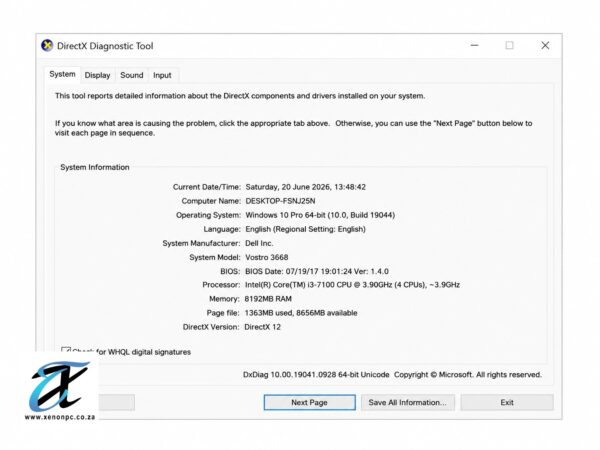Click the Exit button
The image size is (600, 450).
tap(507, 402)
